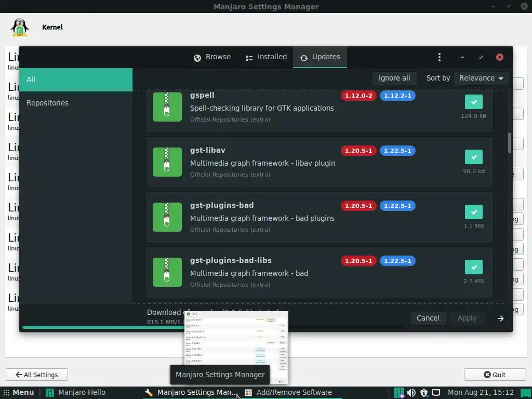Screen dimensions: 532x399
Task: Click the package updates tray icon
Action: (x=398, y=393)
